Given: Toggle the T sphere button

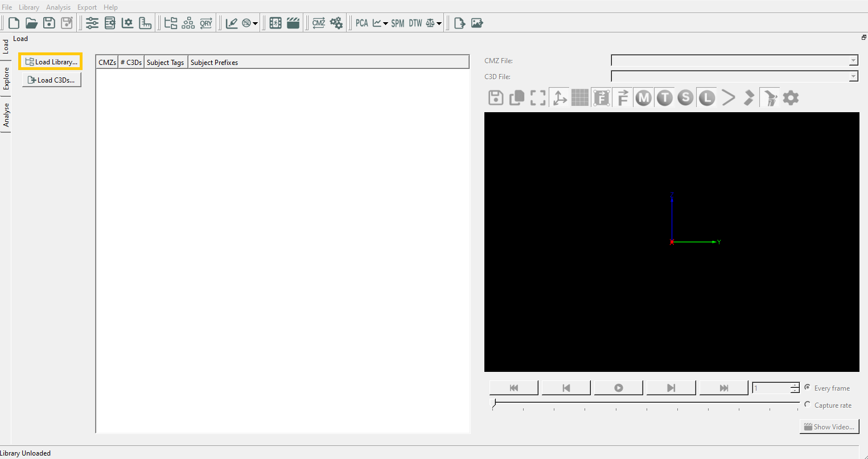Looking at the screenshot, I should tap(664, 98).
